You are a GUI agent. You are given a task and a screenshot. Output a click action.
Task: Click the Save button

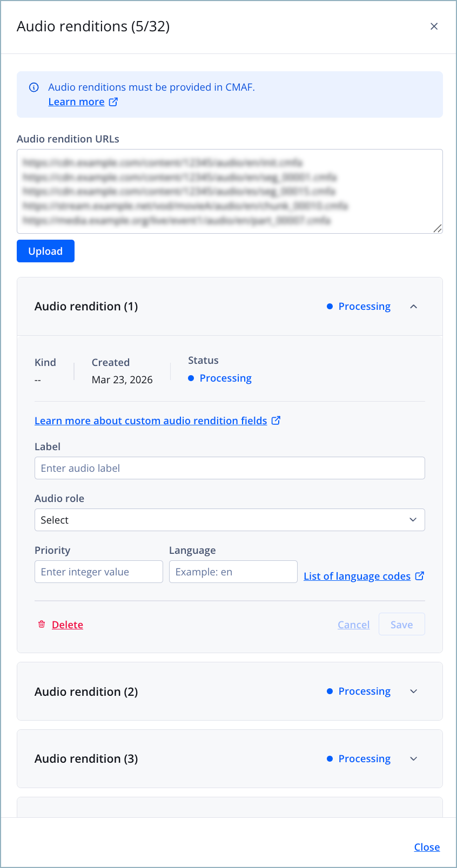(x=402, y=625)
